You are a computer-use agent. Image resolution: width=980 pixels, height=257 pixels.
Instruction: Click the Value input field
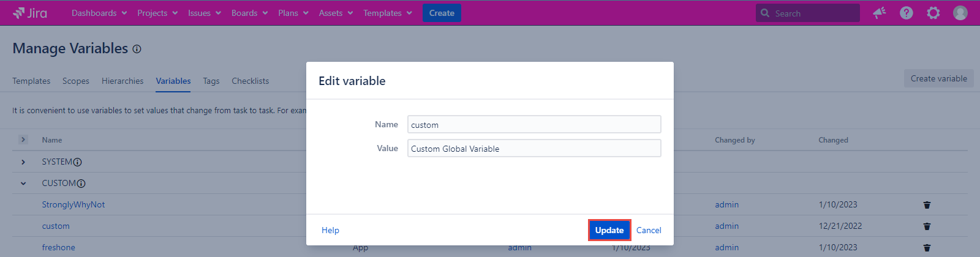point(534,149)
